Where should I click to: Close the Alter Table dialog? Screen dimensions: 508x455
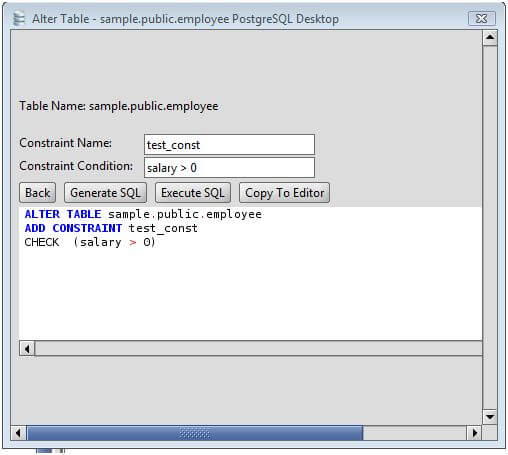(x=482, y=18)
